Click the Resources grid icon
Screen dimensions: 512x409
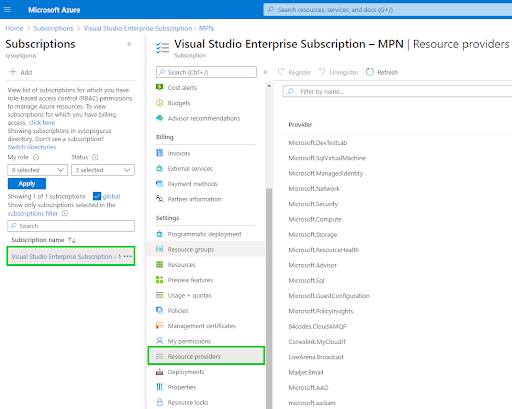coord(160,265)
